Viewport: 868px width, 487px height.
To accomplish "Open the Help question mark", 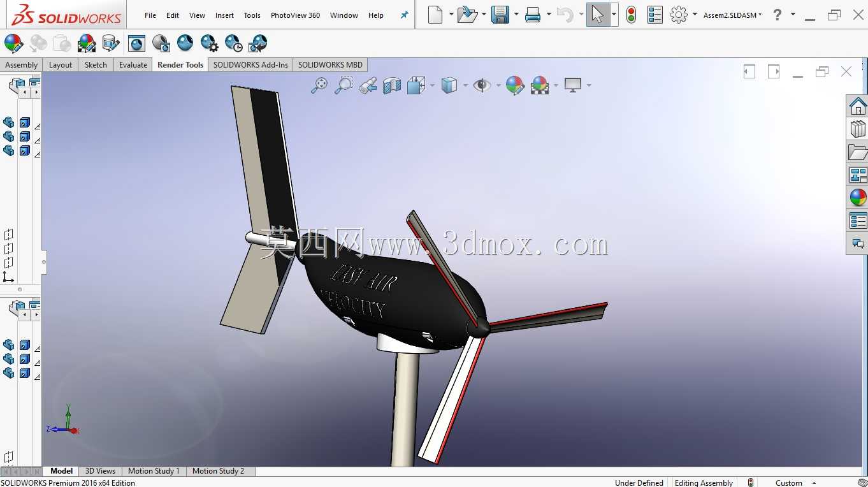I will (x=777, y=15).
